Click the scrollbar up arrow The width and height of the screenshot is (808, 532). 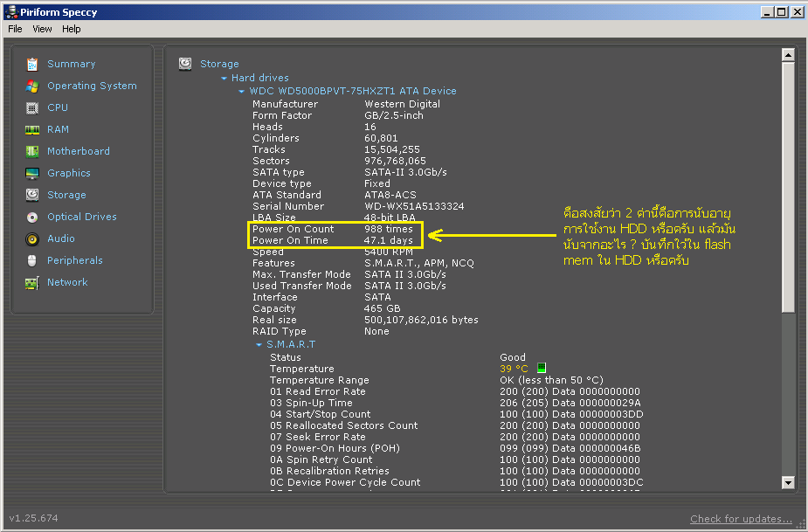tap(788, 55)
